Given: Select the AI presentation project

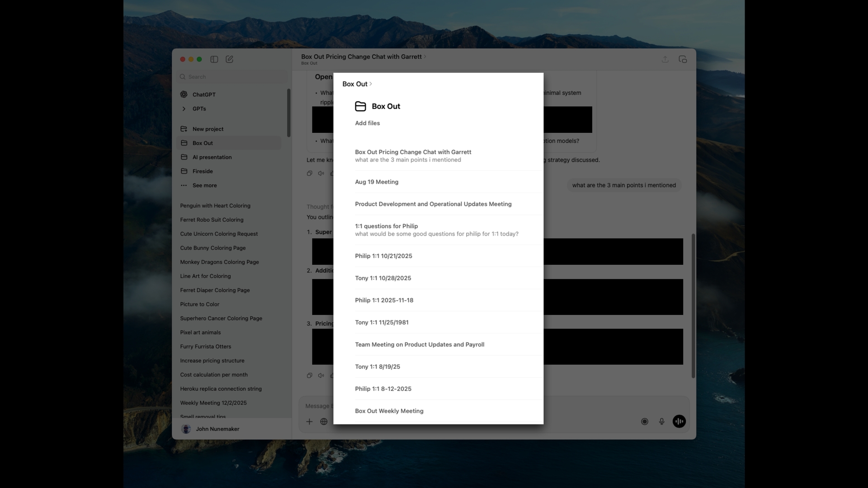Looking at the screenshot, I should point(212,157).
